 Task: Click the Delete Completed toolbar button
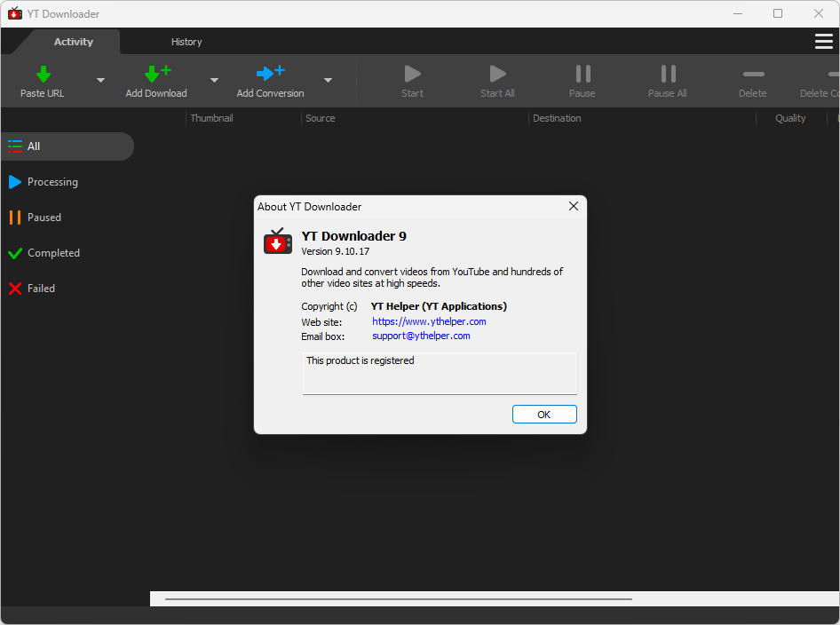pos(820,82)
